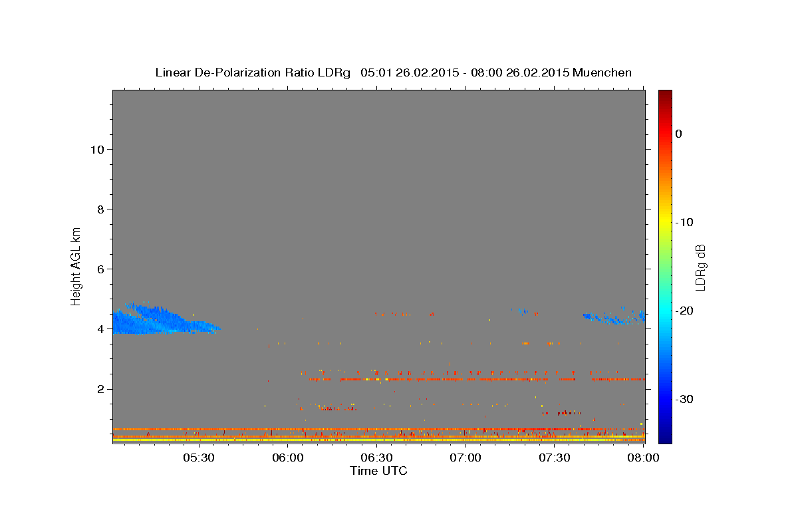Click the height tick label 4
798x532 pixels.
(x=100, y=329)
